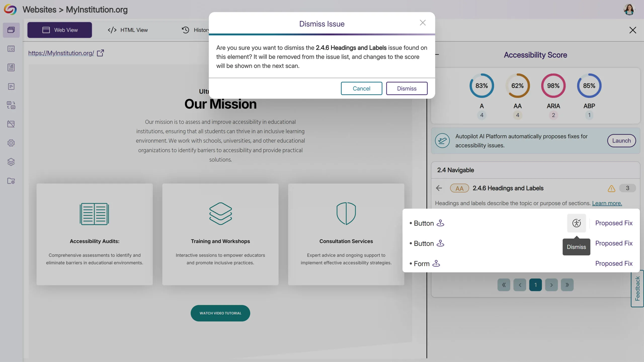The width and height of the screenshot is (644, 362).
Task: Click the layers stack icon in sidebar
Action: 11,162
